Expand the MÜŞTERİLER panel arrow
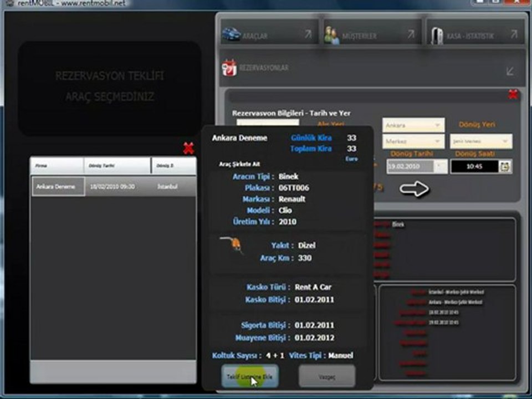The image size is (532, 399). click(411, 34)
